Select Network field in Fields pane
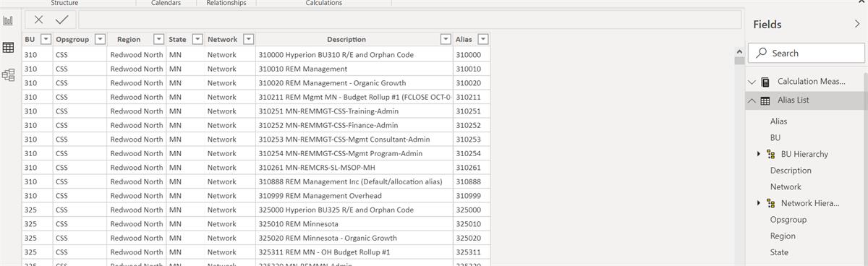The height and width of the screenshot is (266, 868). (x=786, y=186)
